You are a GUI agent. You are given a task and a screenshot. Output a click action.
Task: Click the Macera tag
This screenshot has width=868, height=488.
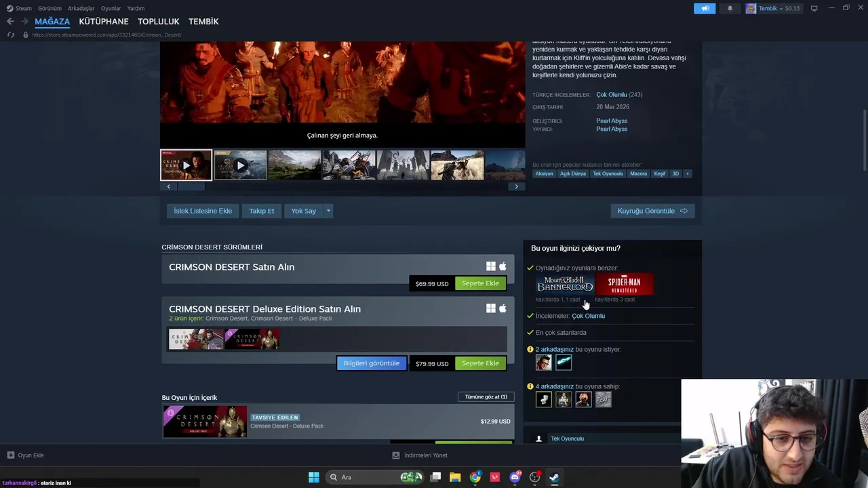[638, 174]
